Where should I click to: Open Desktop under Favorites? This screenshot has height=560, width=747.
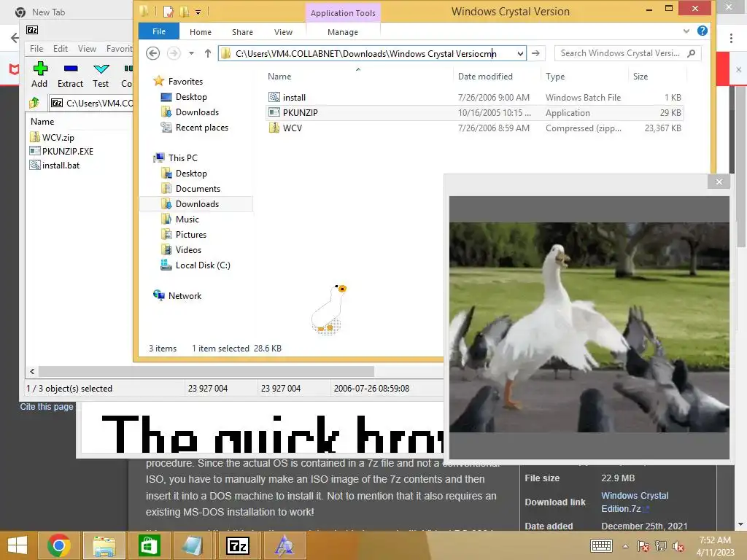[185, 97]
